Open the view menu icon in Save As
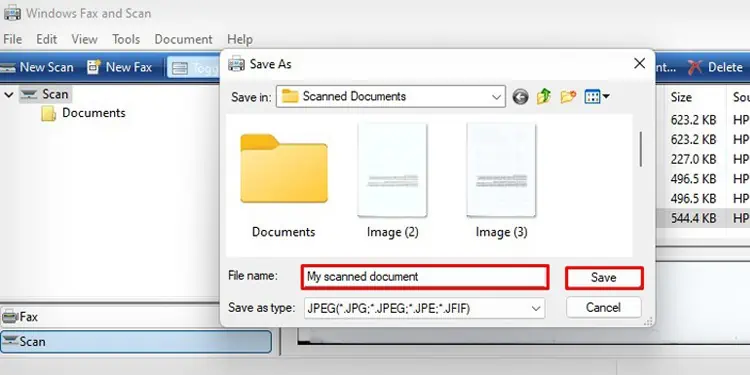The image size is (750, 375). pos(596,97)
